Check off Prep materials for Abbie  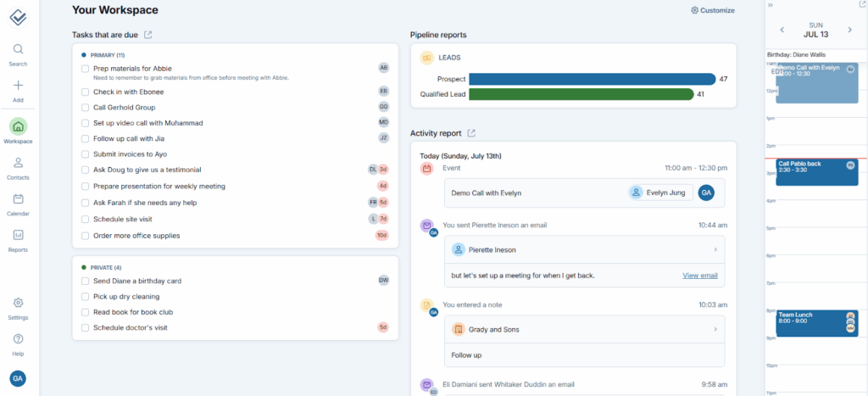[85, 68]
